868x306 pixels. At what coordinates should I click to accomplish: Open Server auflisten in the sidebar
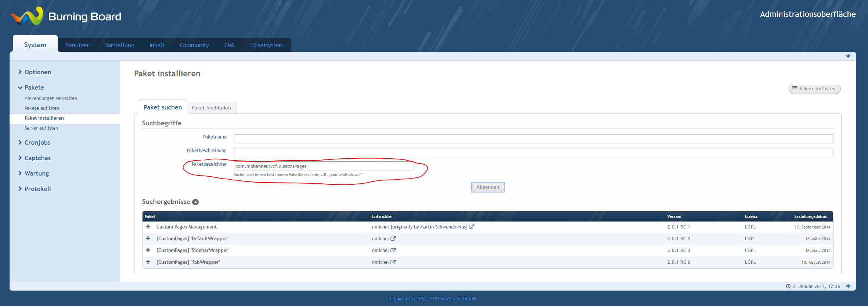click(41, 128)
